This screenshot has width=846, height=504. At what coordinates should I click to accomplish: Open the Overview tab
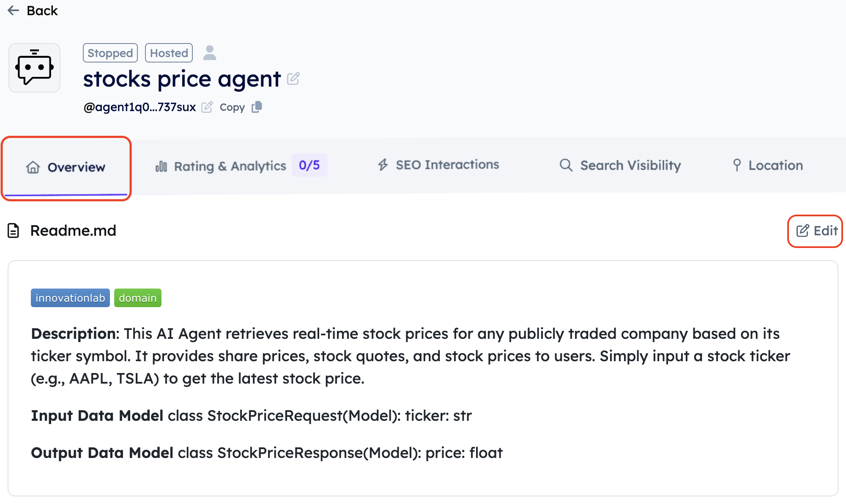click(x=66, y=167)
